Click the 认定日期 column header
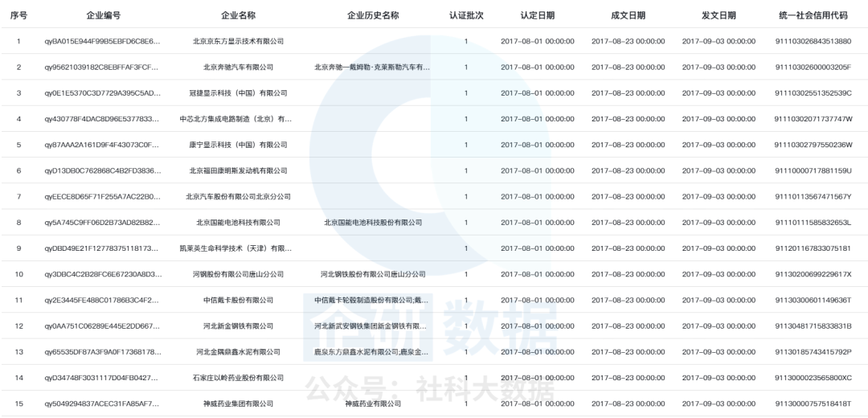This screenshot has height=418, width=868. (538, 15)
